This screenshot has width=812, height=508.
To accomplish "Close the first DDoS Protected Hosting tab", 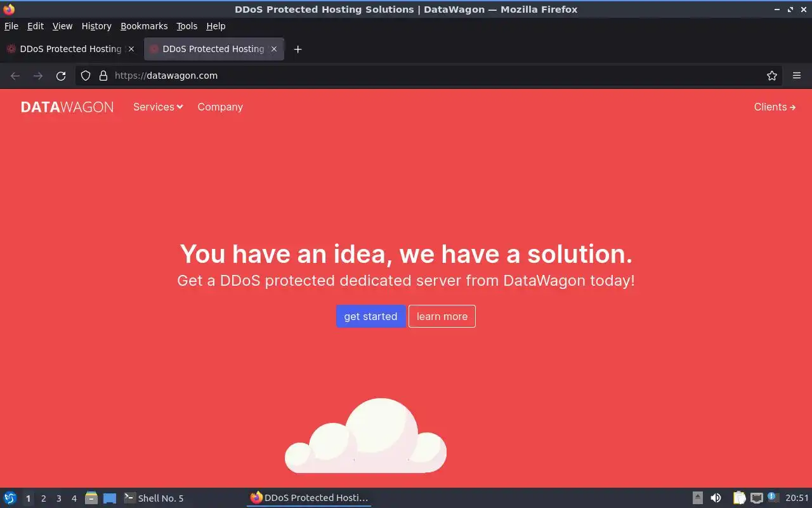I will pos(131,49).
